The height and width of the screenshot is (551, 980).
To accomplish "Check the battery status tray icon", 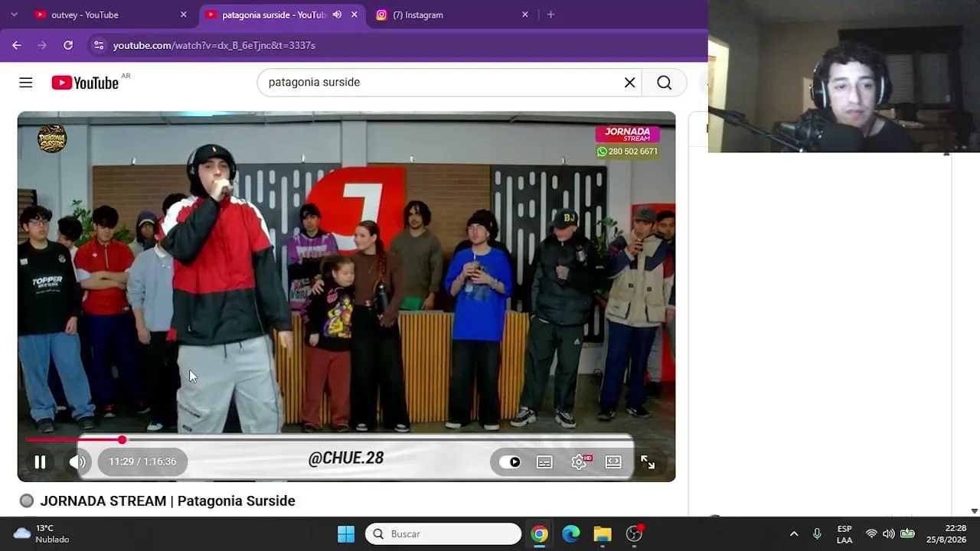I will [907, 534].
